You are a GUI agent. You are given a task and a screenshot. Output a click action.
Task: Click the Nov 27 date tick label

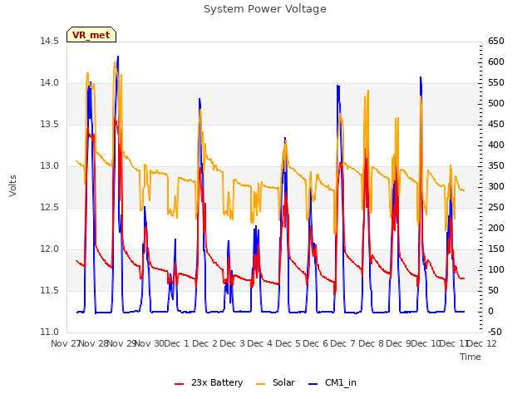coord(65,343)
